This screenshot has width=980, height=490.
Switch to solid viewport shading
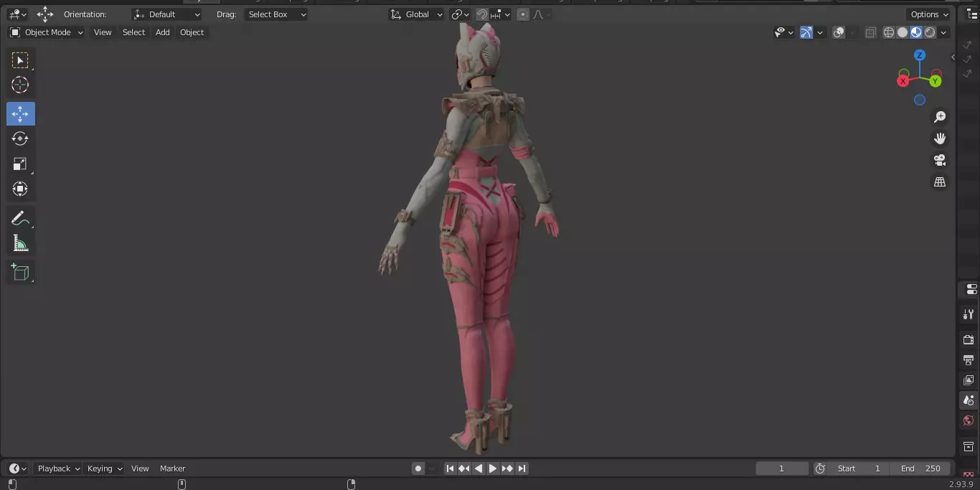pos(903,32)
